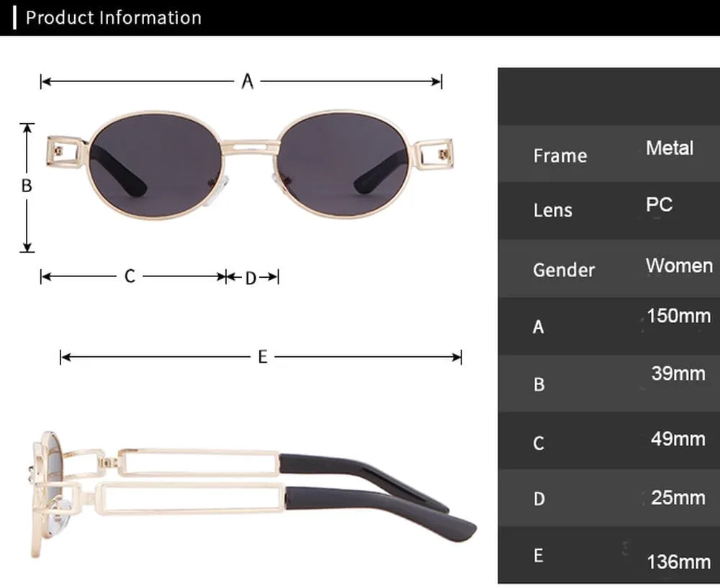Click the front-view sunglasses image
The height and width of the screenshot is (588, 720).
pos(250,165)
